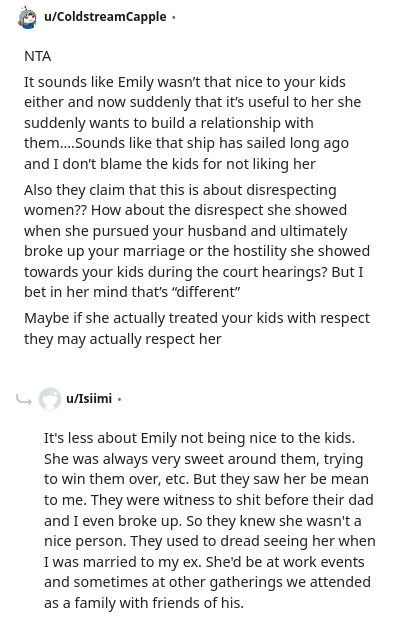Click the default avatar next to u/Isiimi
The width and height of the screenshot is (400, 638).
click(50, 399)
